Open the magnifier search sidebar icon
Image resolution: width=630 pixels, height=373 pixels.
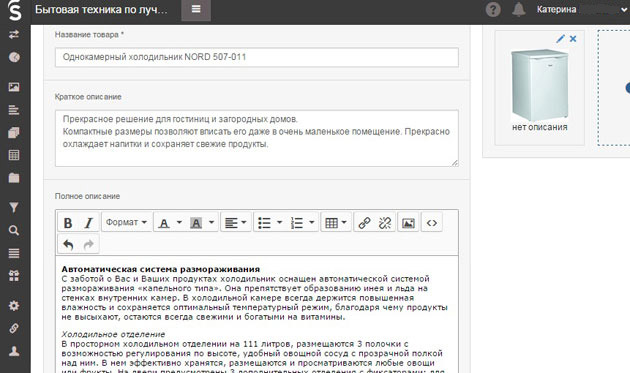click(x=14, y=230)
